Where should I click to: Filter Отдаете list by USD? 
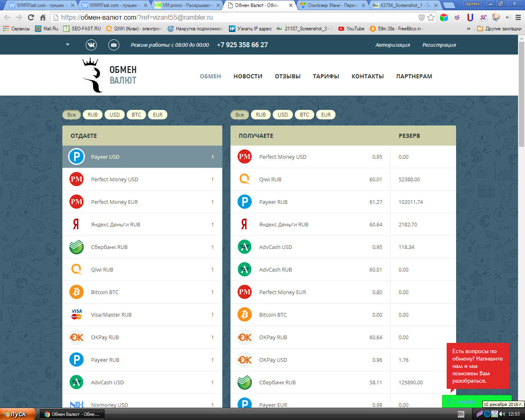[x=114, y=115]
